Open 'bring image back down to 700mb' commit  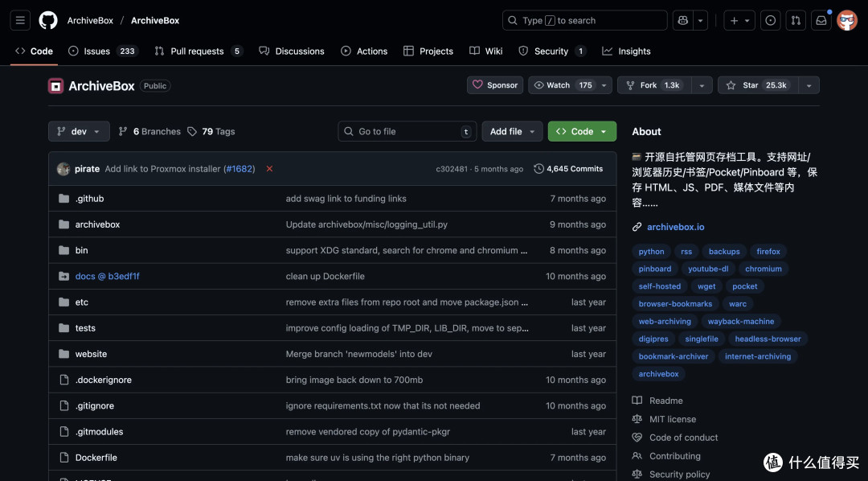coord(354,380)
